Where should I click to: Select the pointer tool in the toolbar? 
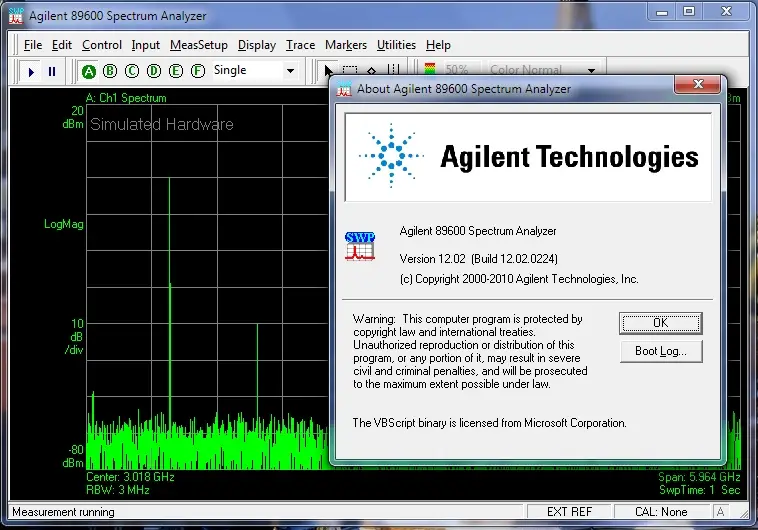click(328, 71)
